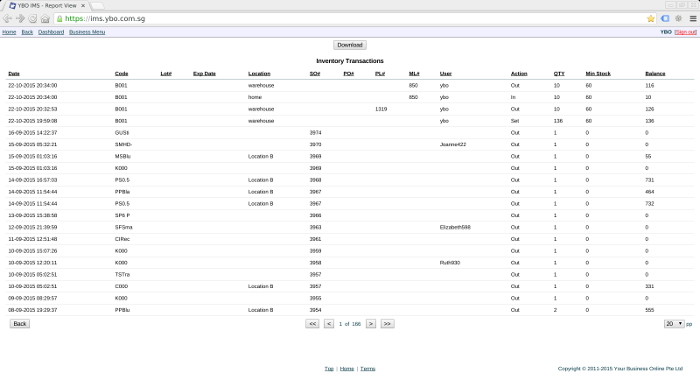This screenshot has height=382, width=700.
Task: Open the Business Menu link
Action: click(87, 32)
